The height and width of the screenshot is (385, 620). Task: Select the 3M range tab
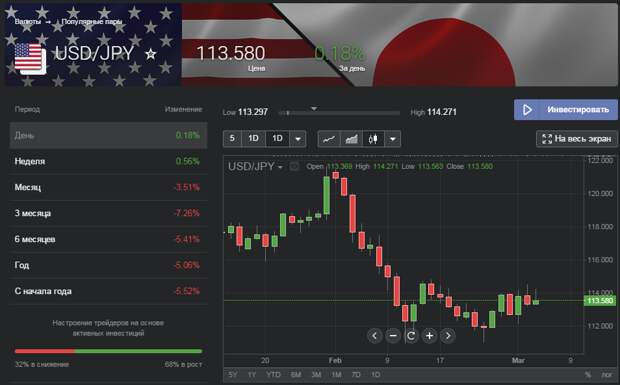316,374
